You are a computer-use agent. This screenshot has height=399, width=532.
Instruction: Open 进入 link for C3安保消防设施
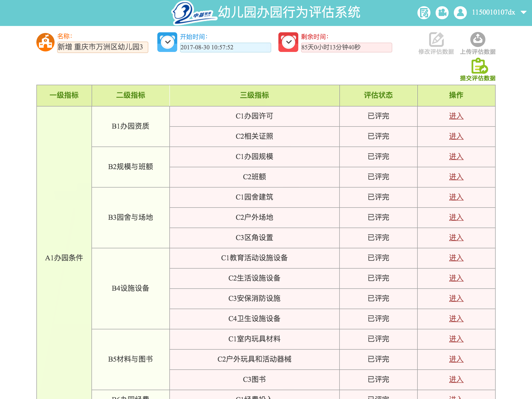click(x=456, y=298)
